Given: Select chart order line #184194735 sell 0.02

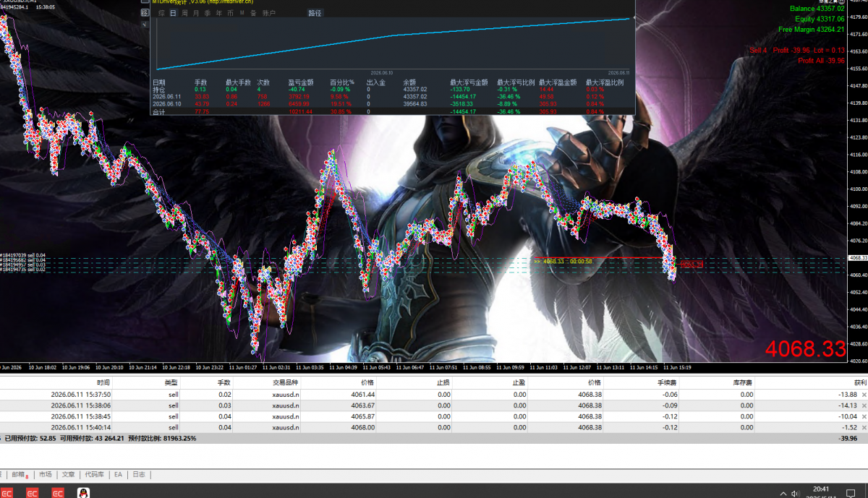Looking at the screenshot, I should (x=23, y=270).
